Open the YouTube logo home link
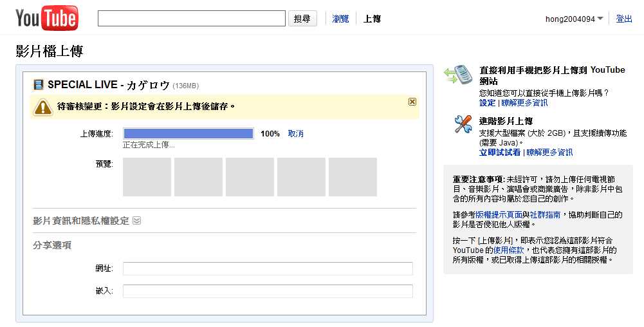The height and width of the screenshot is (327, 644). pyautogui.click(x=47, y=18)
